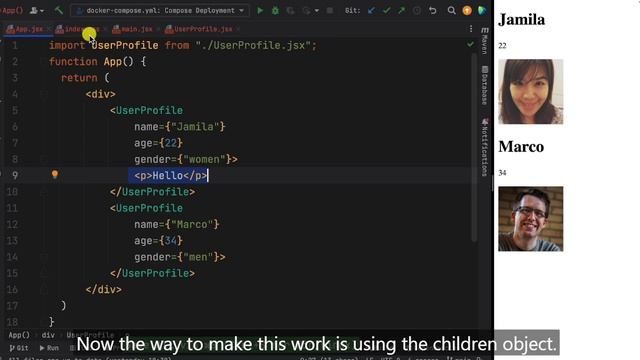Click name={"Marco"} on line 12
Viewport: 640px width, 360px height.
(177, 224)
